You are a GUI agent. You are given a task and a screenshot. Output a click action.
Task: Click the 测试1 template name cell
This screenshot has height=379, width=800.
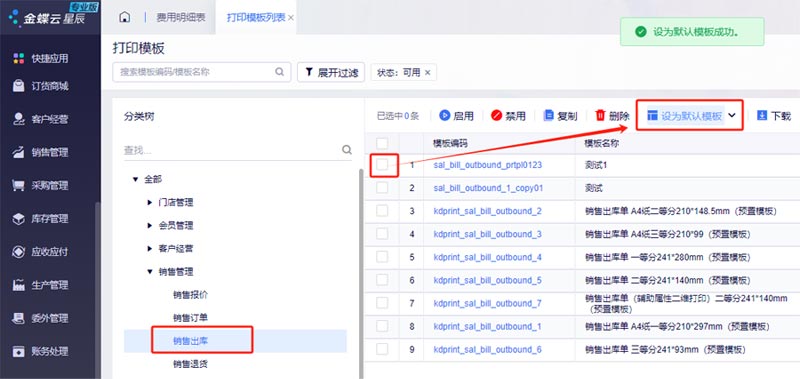596,165
